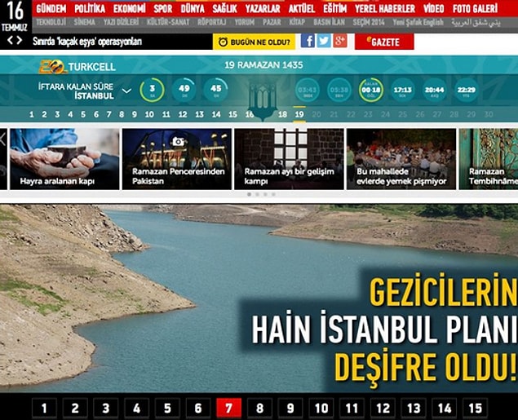The image size is (518, 420).
Task: Open the AKTÜEL menu
Action: [302, 9]
